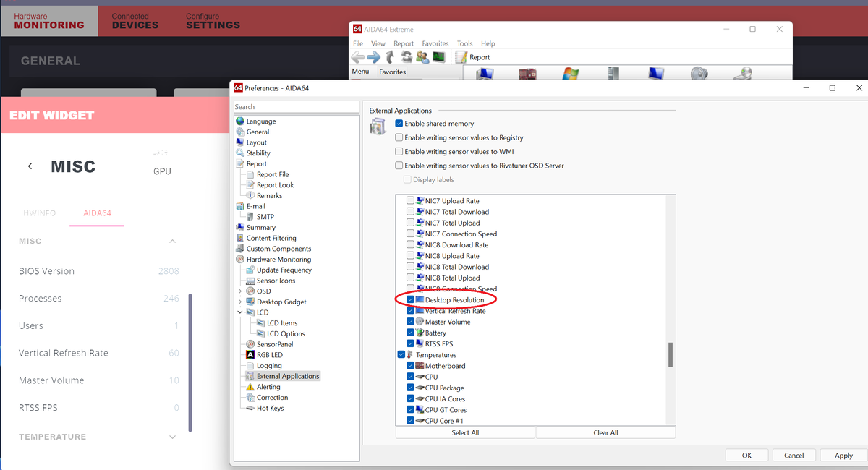Click the users icon in AIDA64 toolbar
This screenshot has width=868, height=470.
(423, 56)
